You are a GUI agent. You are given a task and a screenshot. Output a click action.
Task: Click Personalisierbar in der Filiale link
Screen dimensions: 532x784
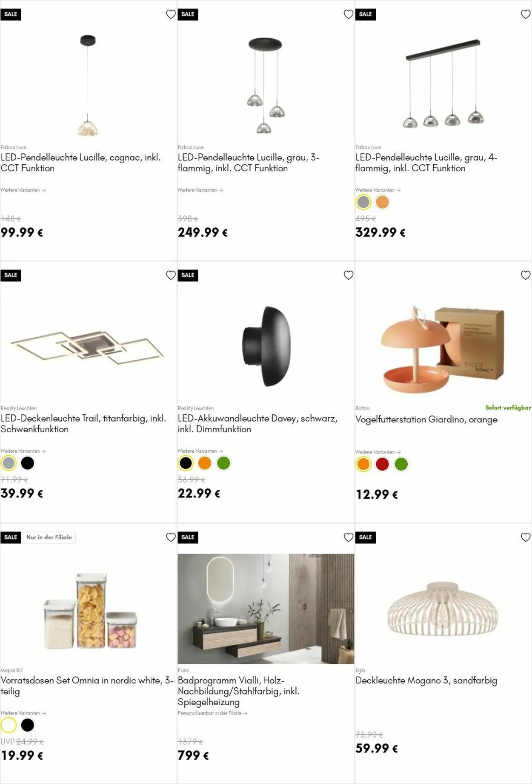pyautogui.click(x=212, y=713)
